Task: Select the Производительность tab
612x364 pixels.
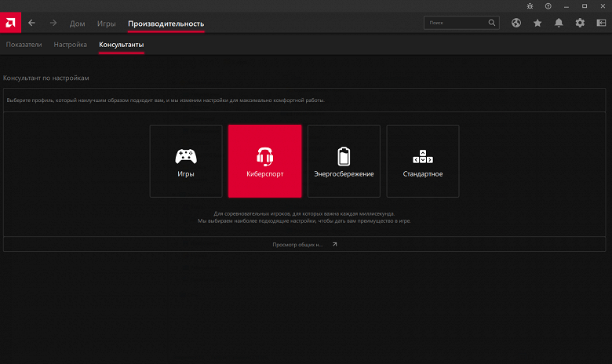Action: 166,24
